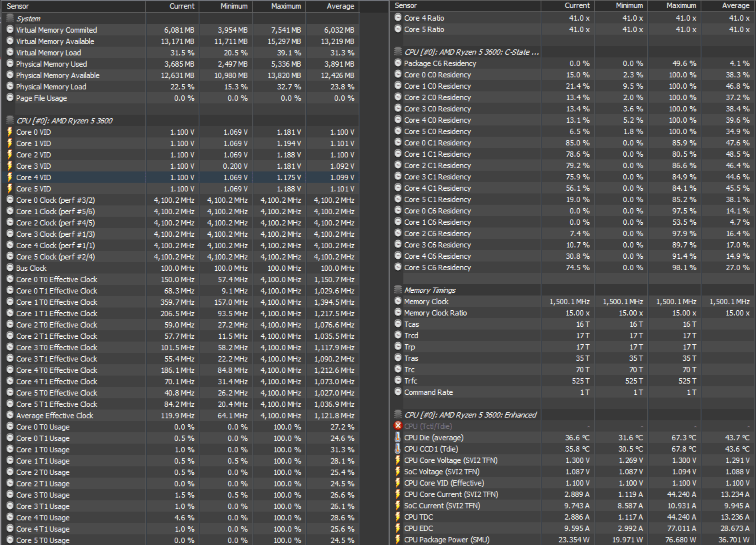Viewport: 756px width, 545px height.
Task: Click the icon next to Average Effective Clock
Action: pyautogui.click(x=9, y=416)
